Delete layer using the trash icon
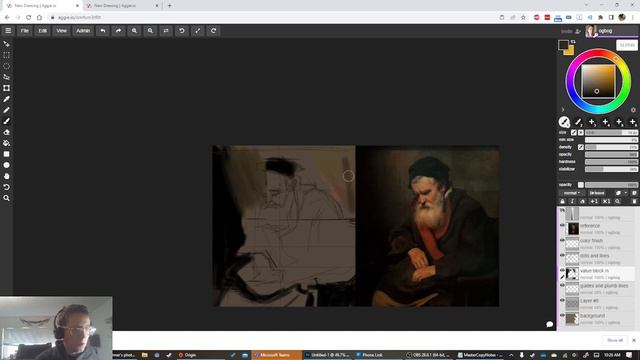 click(x=634, y=201)
